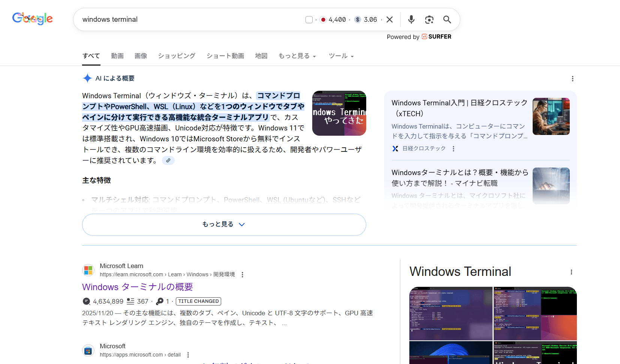The image size is (620, 364).
Task: Click the link icon after the AI overview text
Action: [x=168, y=160]
